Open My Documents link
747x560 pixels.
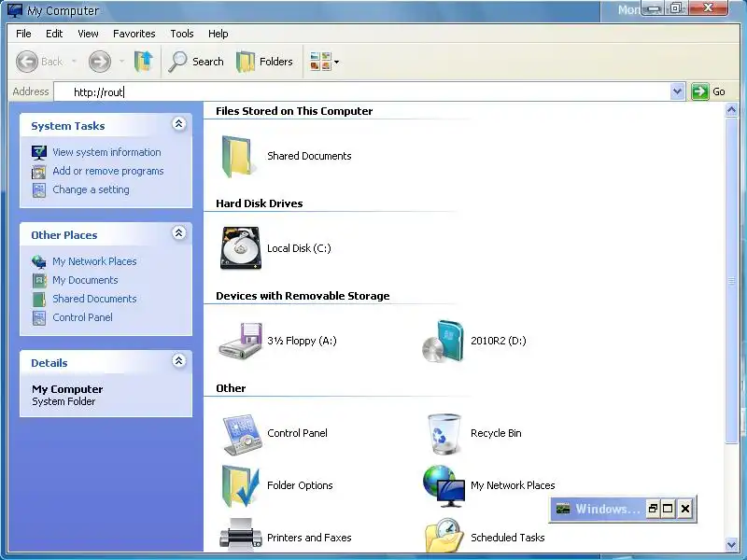85,280
